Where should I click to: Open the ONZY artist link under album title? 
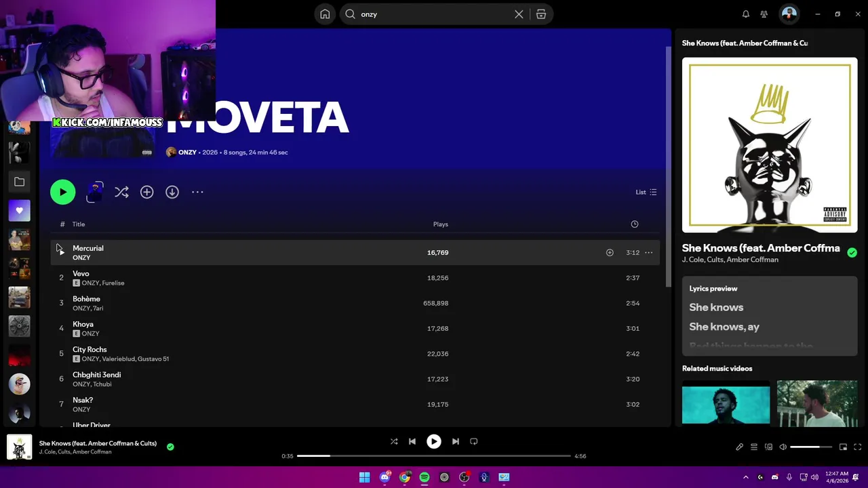pos(187,152)
